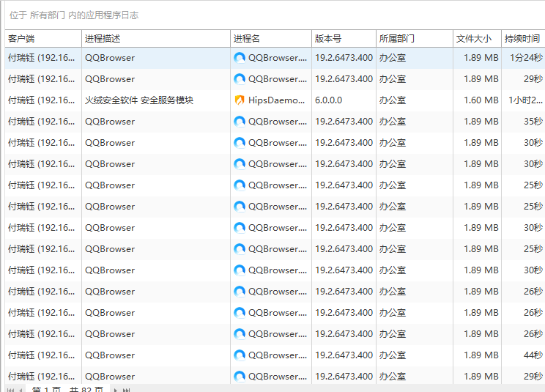Click the Huorong HipsDaemon shield icon
Image resolution: width=545 pixels, height=392 pixels.
[240, 100]
